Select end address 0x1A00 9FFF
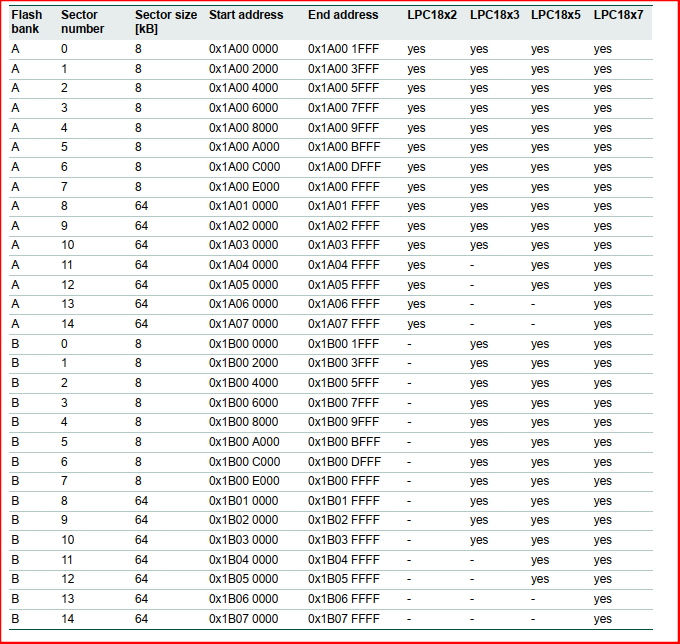The height and width of the screenshot is (644, 680). pos(343,128)
